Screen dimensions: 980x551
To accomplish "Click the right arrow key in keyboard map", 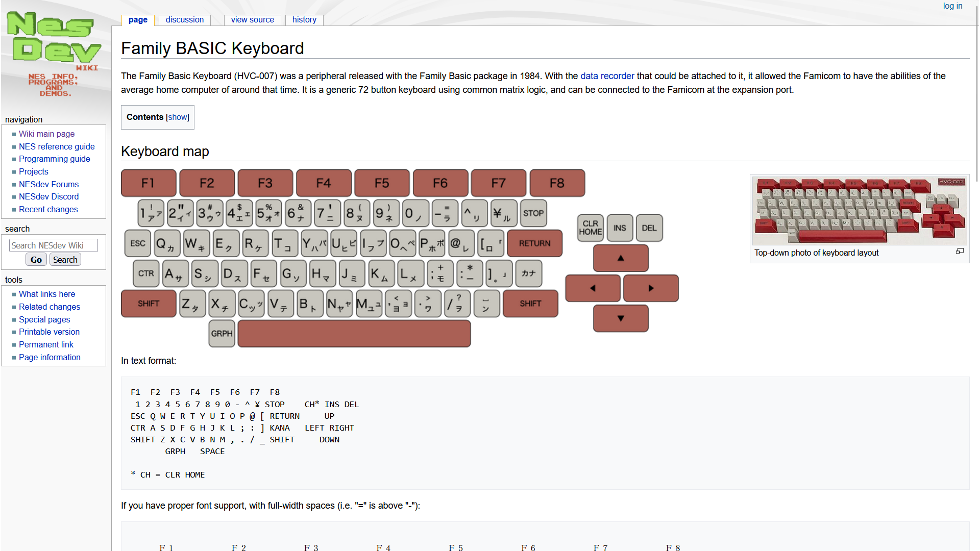I will (x=651, y=288).
